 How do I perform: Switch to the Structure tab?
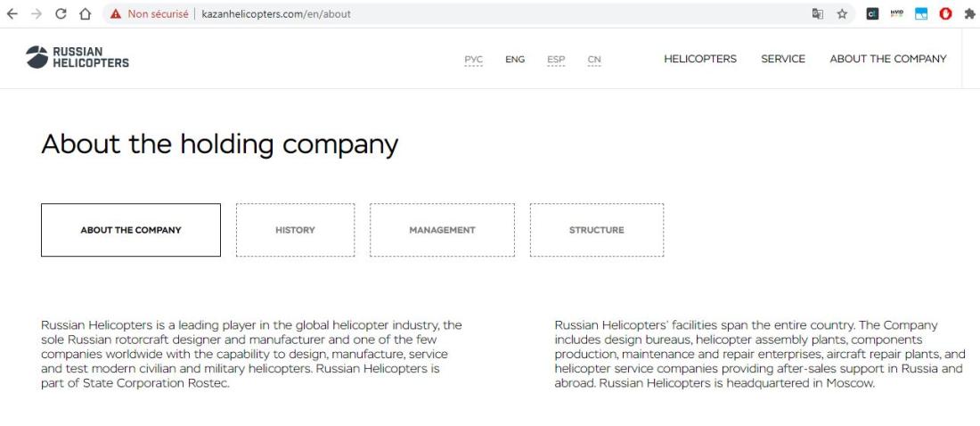(x=597, y=230)
